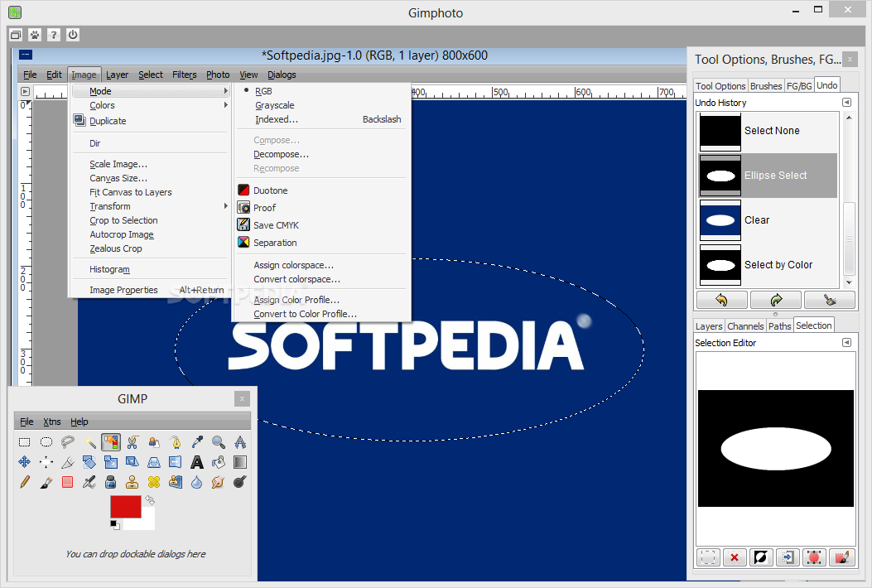Image resolution: width=872 pixels, height=588 pixels.
Task: Swap foreground and background colors arrow
Action: tap(150, 499)
